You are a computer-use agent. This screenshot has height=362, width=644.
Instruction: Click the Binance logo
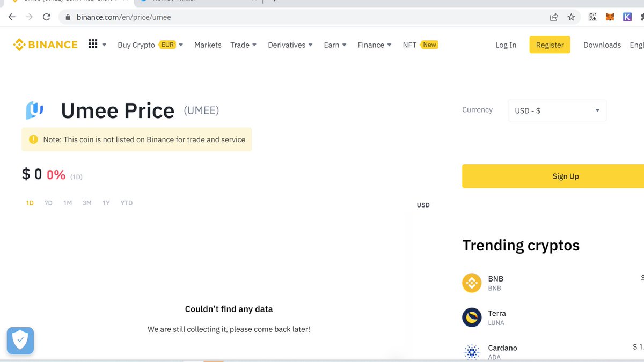[x=46, y=45]
